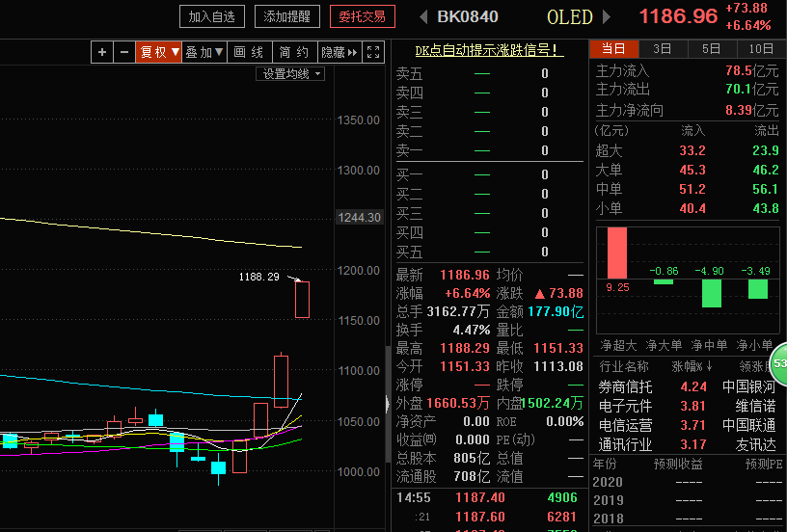Open 委托交易 trading button
787x532 pixels.
[x=363, y=16]
